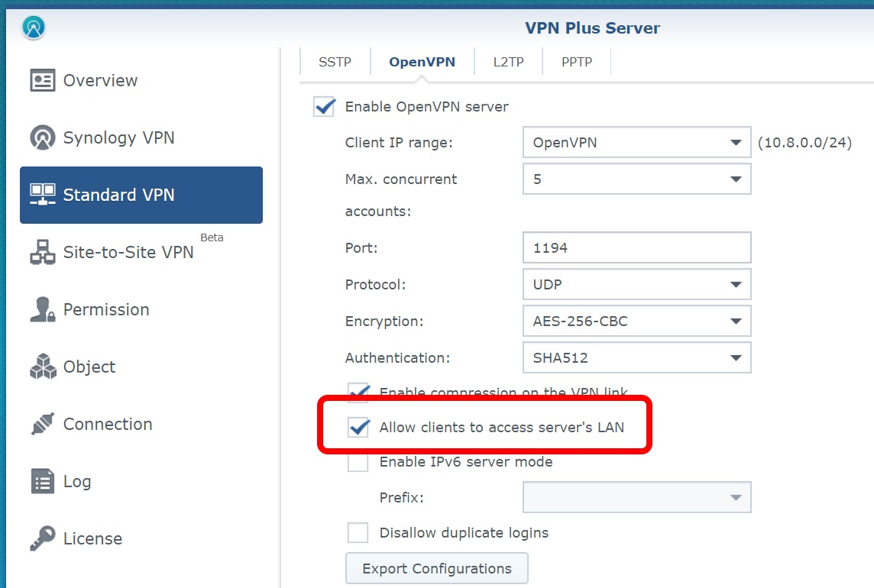874x588 pixels.
Task: Switch to the L2TP tab
Action: [508, 62]
